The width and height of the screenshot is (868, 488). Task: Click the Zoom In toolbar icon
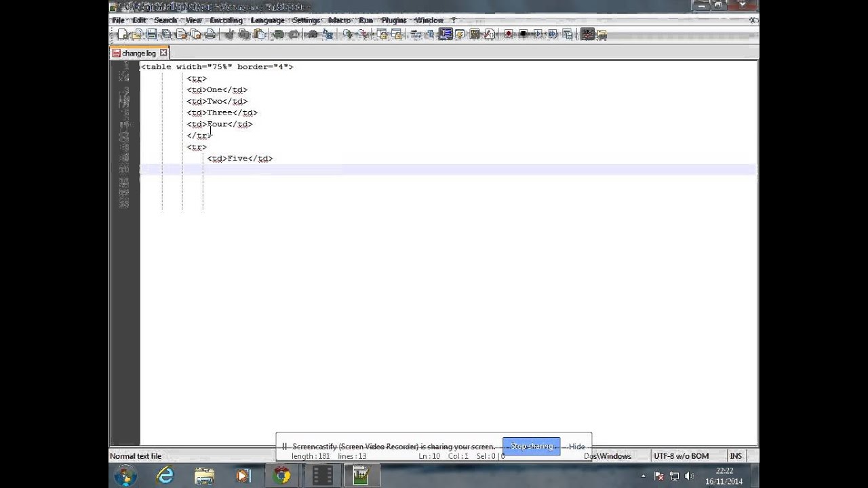[348, 34]
